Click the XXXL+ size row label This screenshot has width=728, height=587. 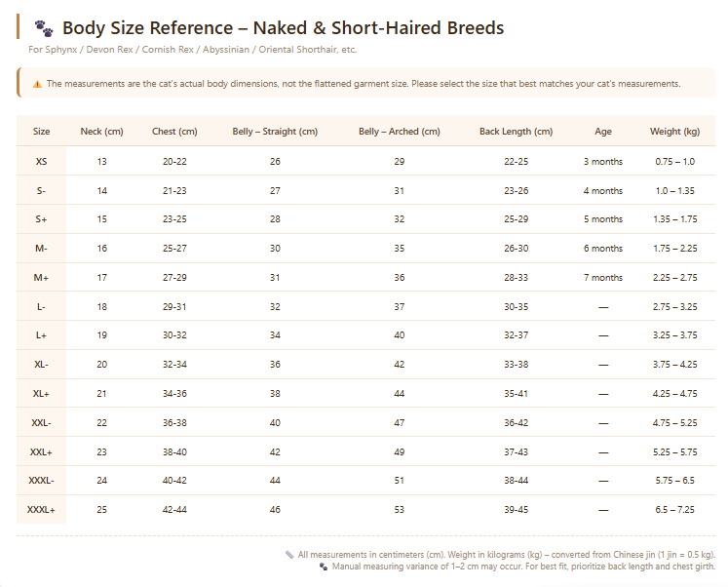41,509
